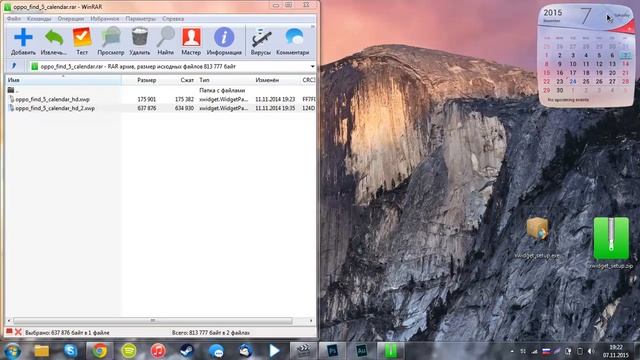This screenshot has width=640, height=360.
Task: Open Spotify from the taskbar
Action: pyautogui.click(x=129, y=351)
